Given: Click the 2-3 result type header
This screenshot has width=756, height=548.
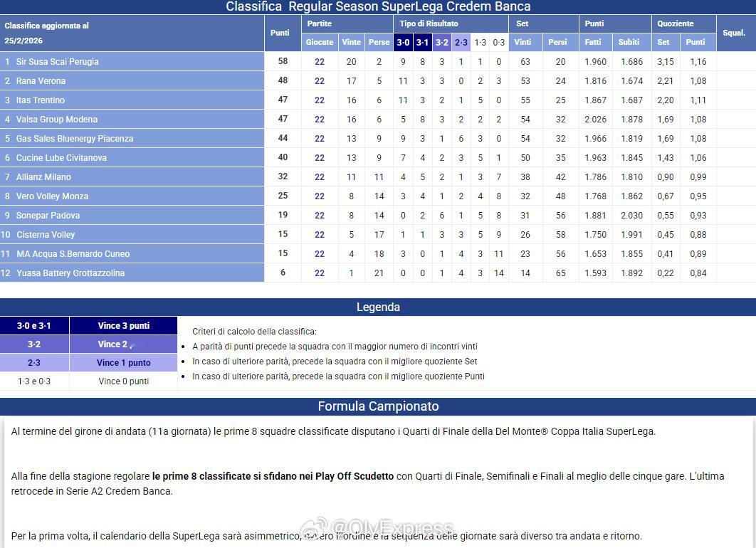Looking at the screenshot, I should point(461,43).
